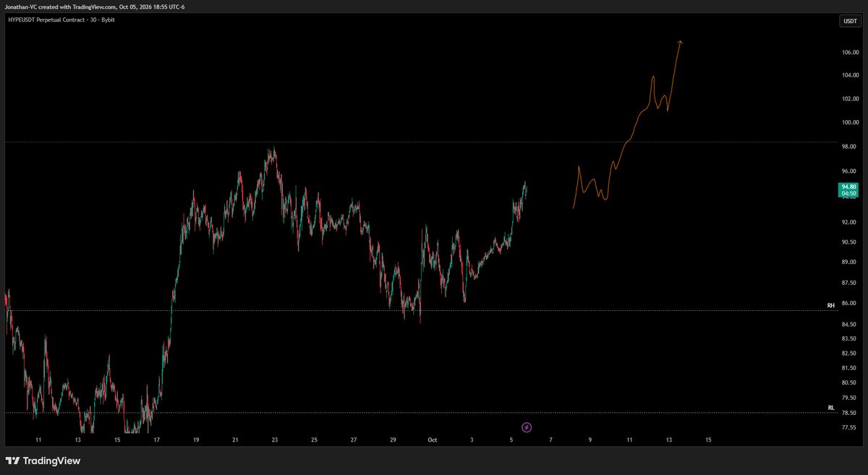The image size is (868, 475).
Task: Click the 98.00 price axis label
Action: pos(850,147)
